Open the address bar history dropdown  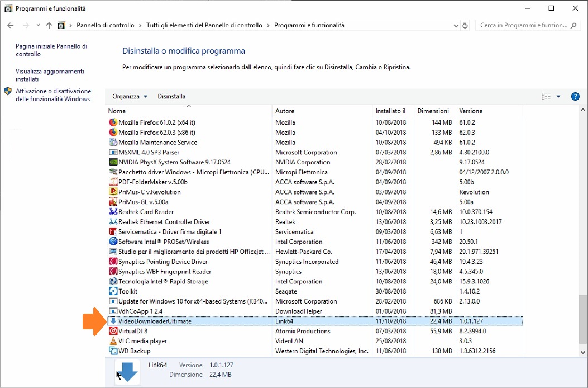click(x=456, y=26)
